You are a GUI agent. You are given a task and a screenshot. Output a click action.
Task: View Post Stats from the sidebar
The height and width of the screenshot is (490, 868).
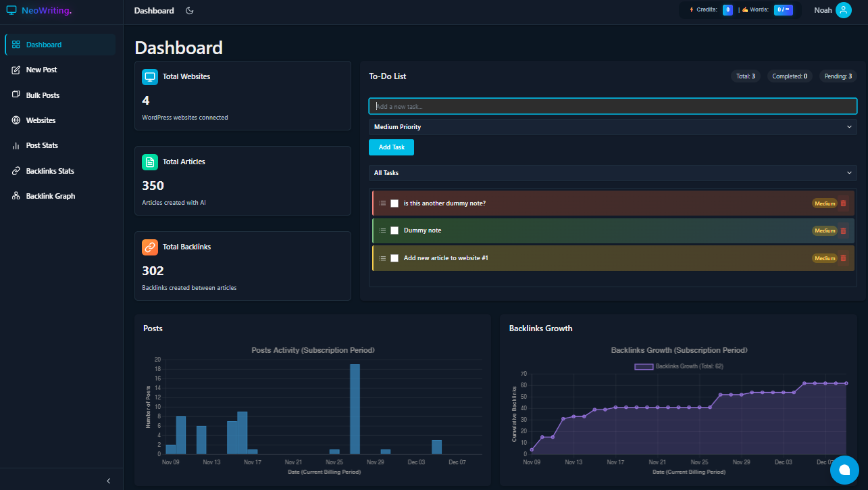[x=41, y=145]
